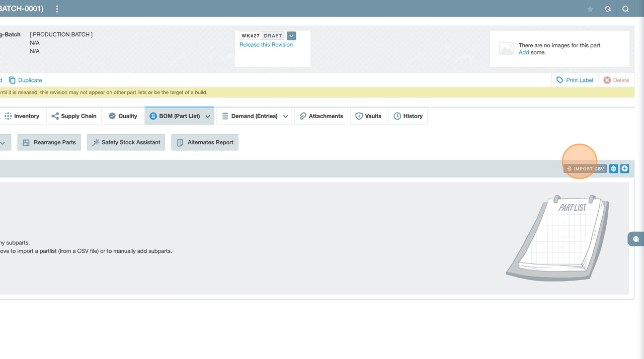
Task: Open search with the magnifier icon
Action: 625,9
